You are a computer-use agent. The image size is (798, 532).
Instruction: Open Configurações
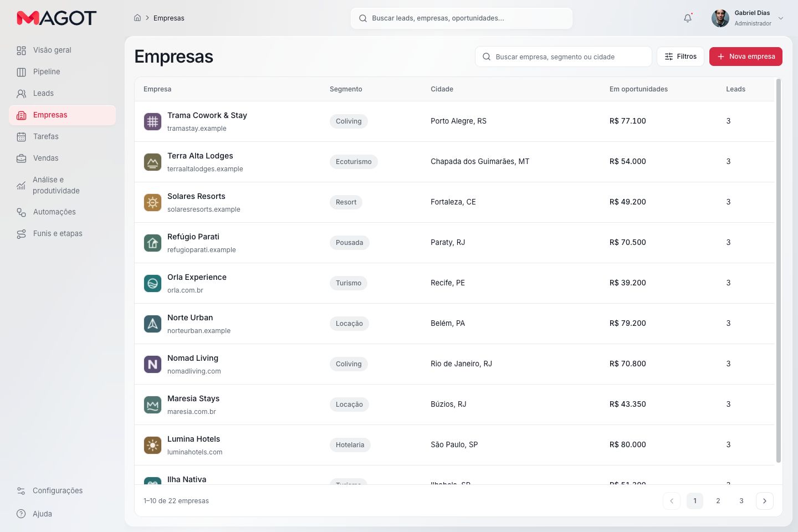tap(62, 491)
